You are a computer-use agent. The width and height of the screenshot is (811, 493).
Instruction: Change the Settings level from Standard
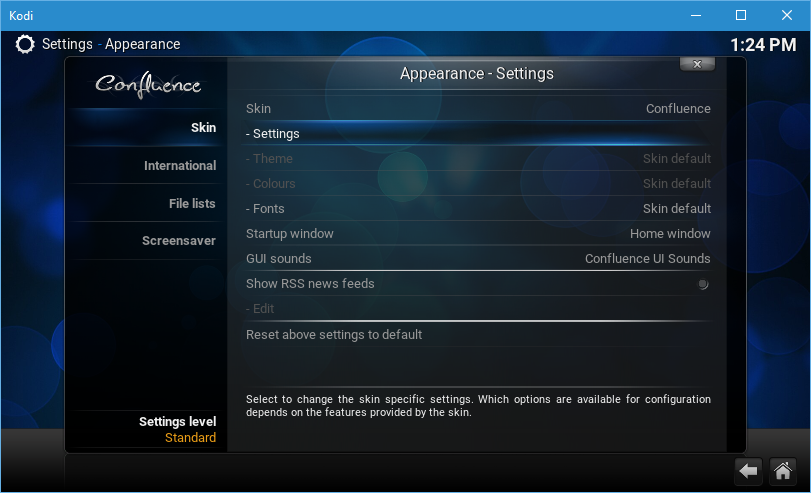pos(177,430)
